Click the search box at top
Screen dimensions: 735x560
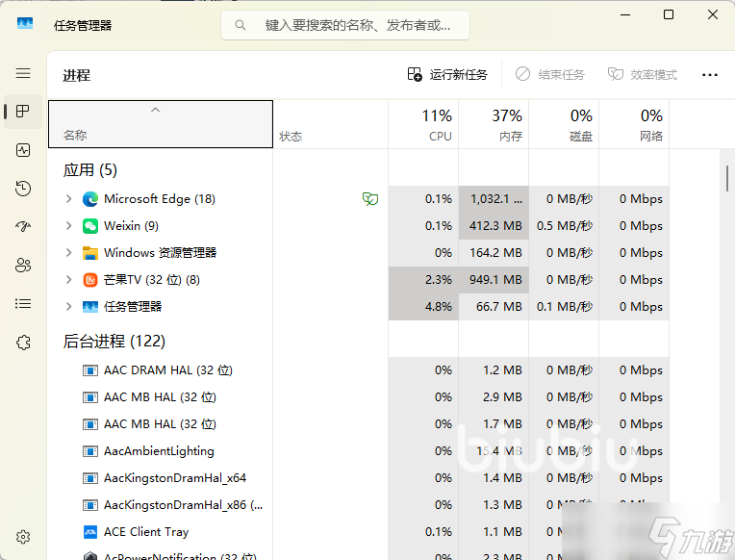346,25
